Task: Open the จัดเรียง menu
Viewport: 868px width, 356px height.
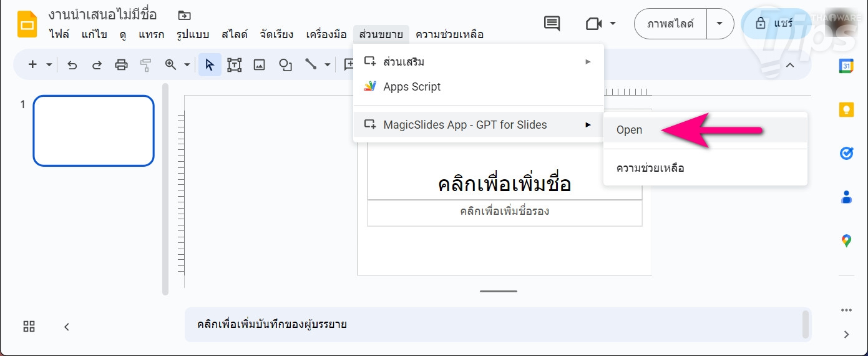Action: click(277, 34)
